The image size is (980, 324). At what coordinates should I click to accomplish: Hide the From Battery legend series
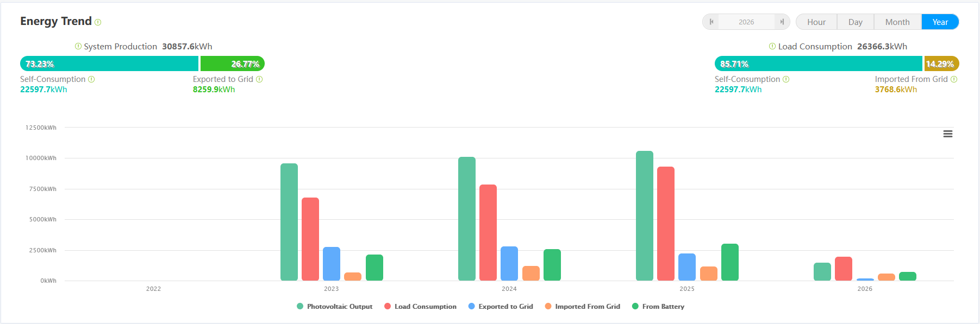[658, 307]
